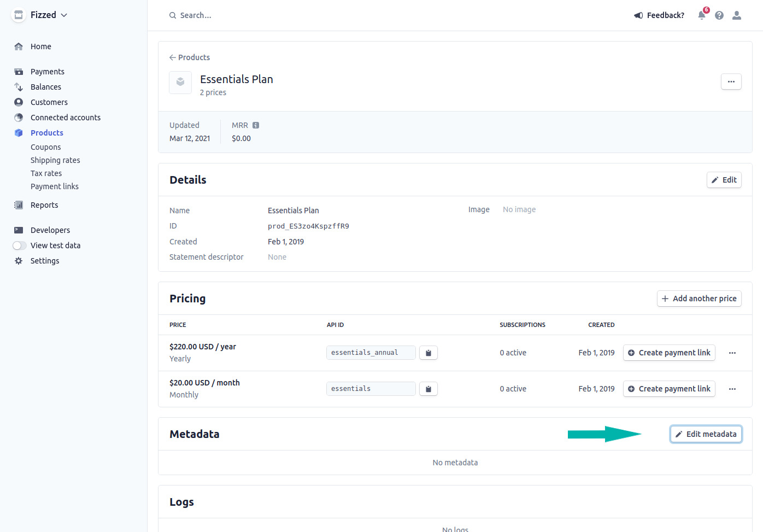Open more options for the yearly price

(x=732, y=353)
